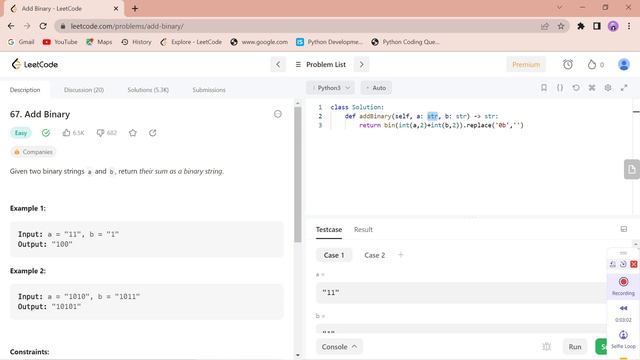
Task: Click line 3 return statement in the code editor
Action: (x=441, y=125)
